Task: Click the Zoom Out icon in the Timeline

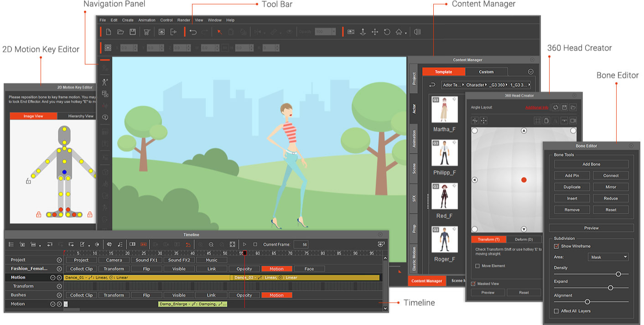Action: tap(211, 244)
